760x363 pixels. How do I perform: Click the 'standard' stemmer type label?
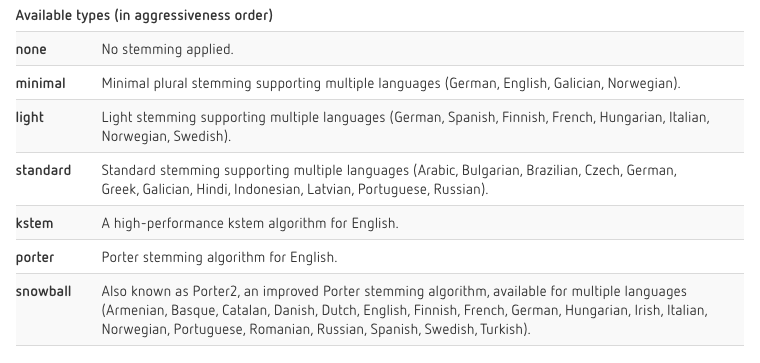43,170
